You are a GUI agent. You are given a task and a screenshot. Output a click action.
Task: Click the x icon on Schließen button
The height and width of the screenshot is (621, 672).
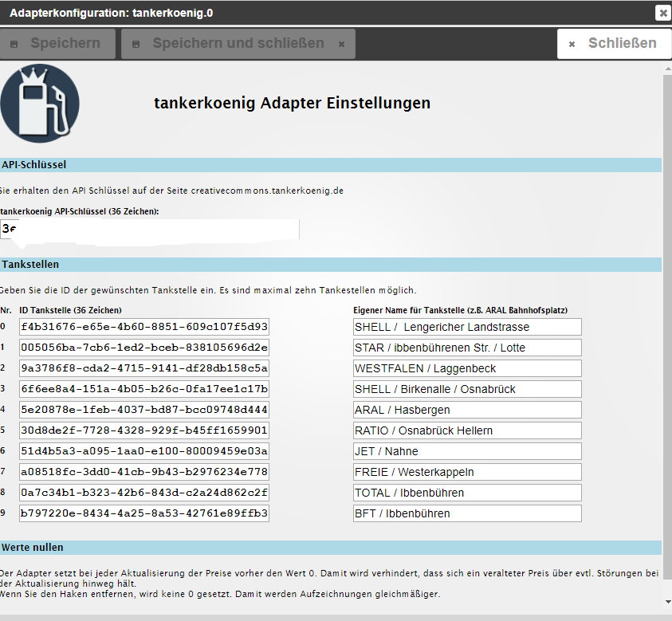[572, 44]
